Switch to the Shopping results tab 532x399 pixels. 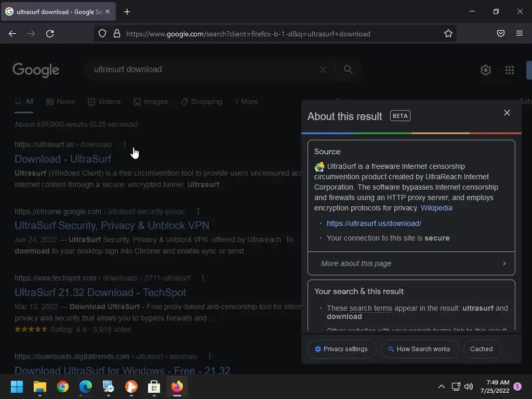[x=202, y=101]
